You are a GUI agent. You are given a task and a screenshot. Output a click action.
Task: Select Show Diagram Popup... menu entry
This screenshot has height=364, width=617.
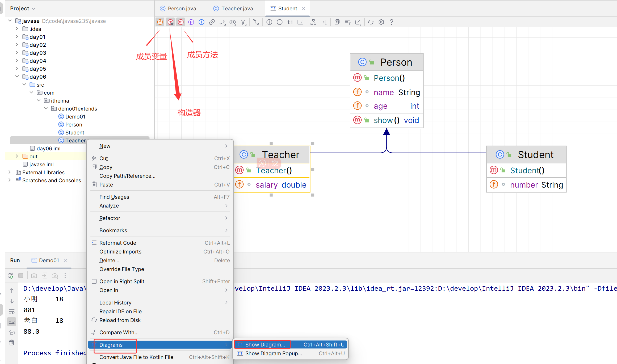click(273, 353)
